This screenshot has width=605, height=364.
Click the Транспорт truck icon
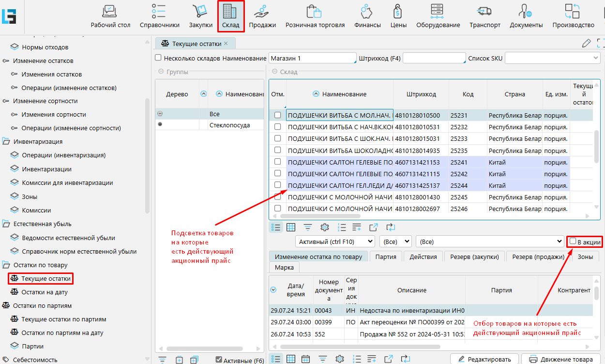[484, 11]
